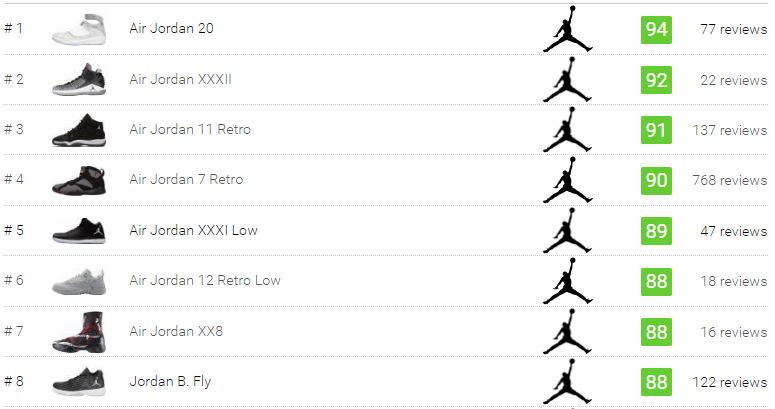View the 768 reviews link

tap(730, 180)
